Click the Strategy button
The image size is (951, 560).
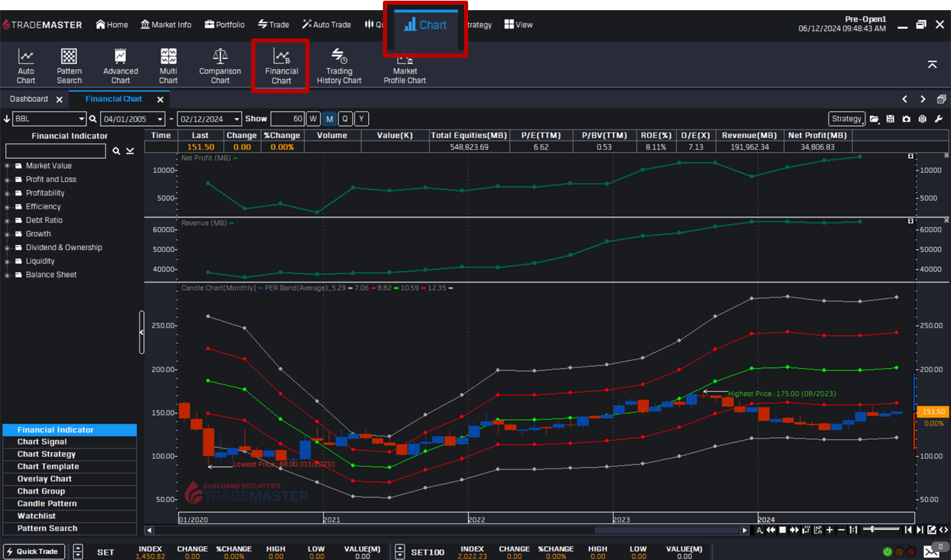point(846,119)
